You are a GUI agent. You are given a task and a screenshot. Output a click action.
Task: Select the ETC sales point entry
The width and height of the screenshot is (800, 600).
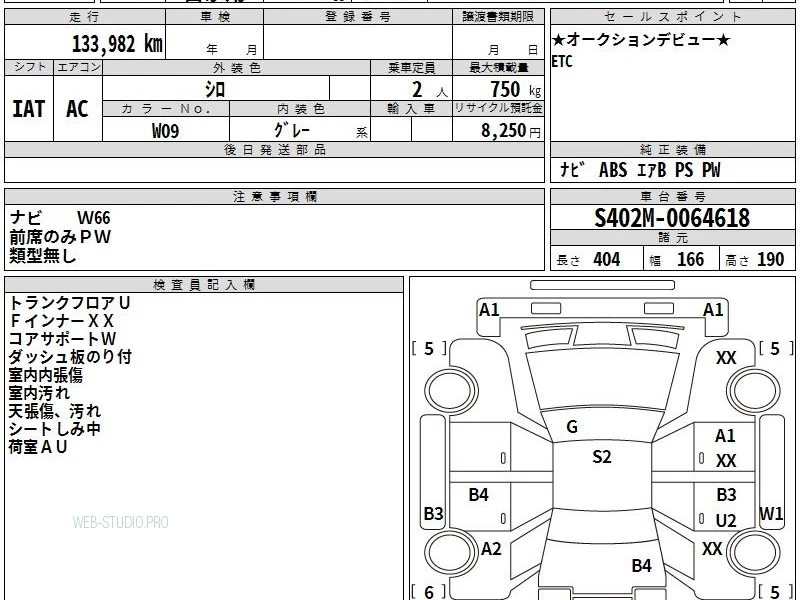pos(562,62)
